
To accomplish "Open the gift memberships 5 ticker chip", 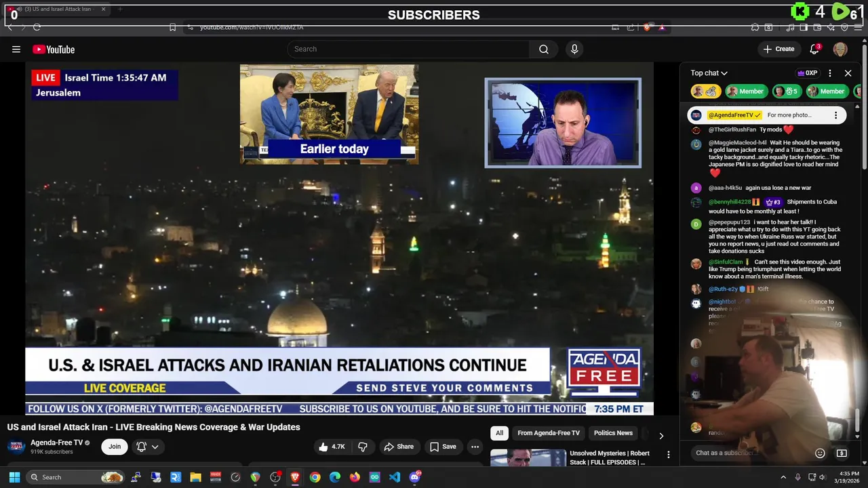I will pyautogui.click(x=786, y=91).
